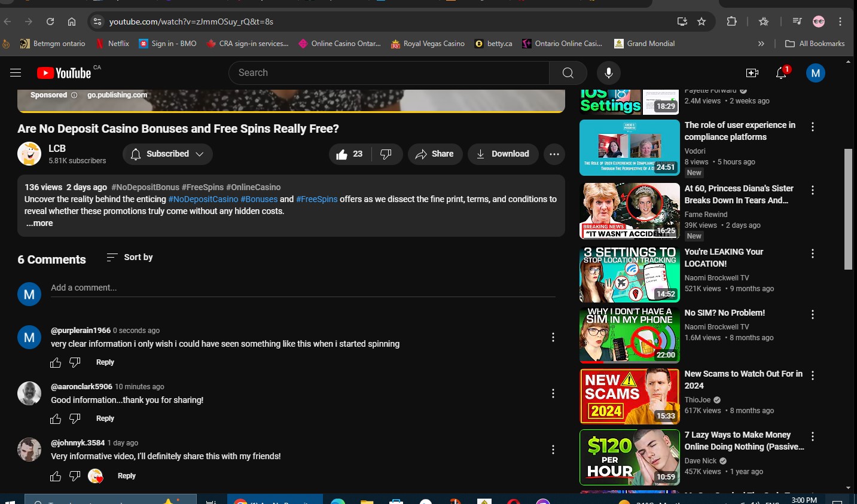Screen dimensions: 857x504
Task: Open options for the @aaronclark5906 comment
Action: [x=553, y=393]
